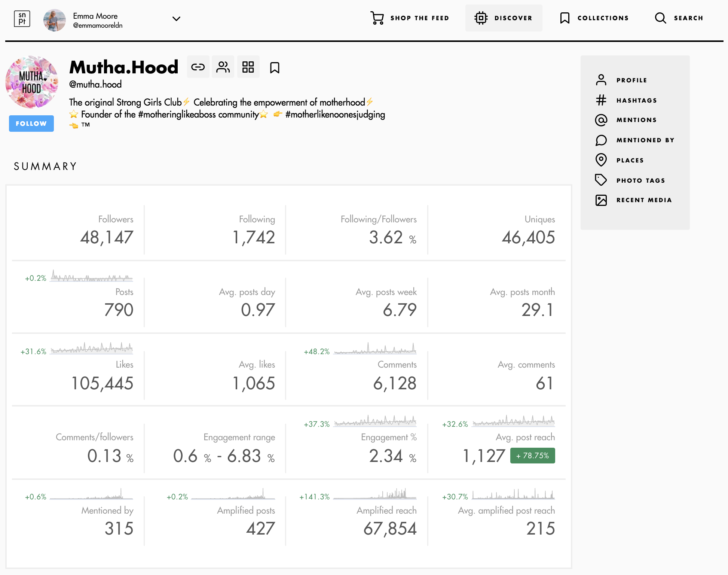Click the Mentions at-sign icon
Screen dimensions: 728x575
pyautogui.click(x=601, y=120)
